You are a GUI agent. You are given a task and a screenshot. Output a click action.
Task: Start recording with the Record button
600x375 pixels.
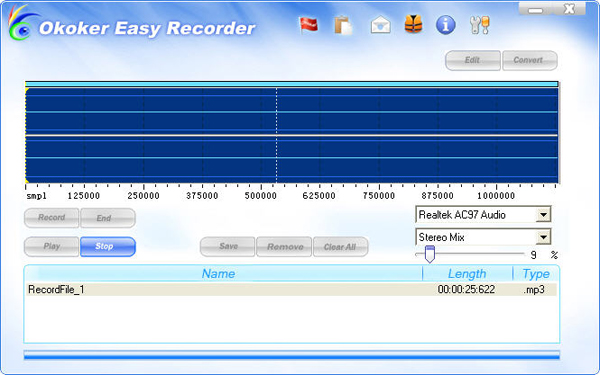coord(52,218)
